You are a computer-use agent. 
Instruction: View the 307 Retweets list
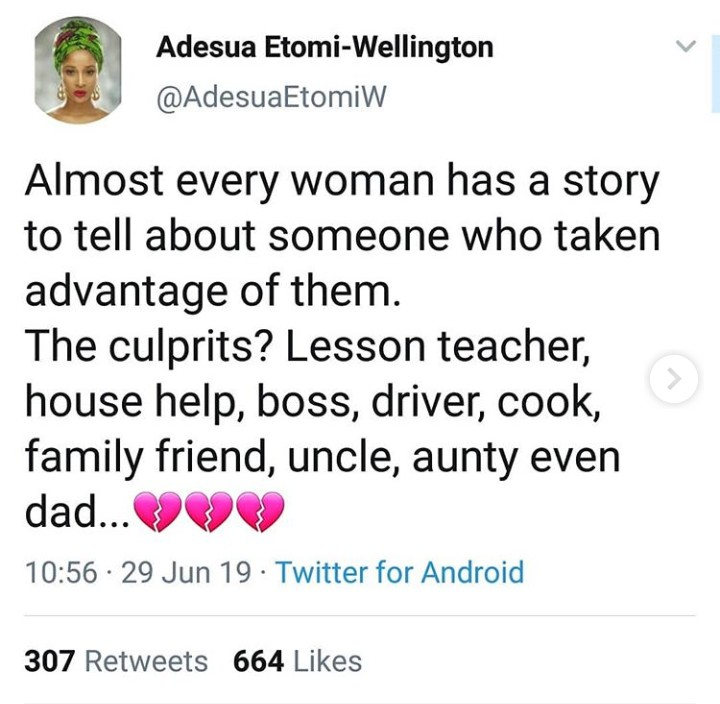(116, 661)
